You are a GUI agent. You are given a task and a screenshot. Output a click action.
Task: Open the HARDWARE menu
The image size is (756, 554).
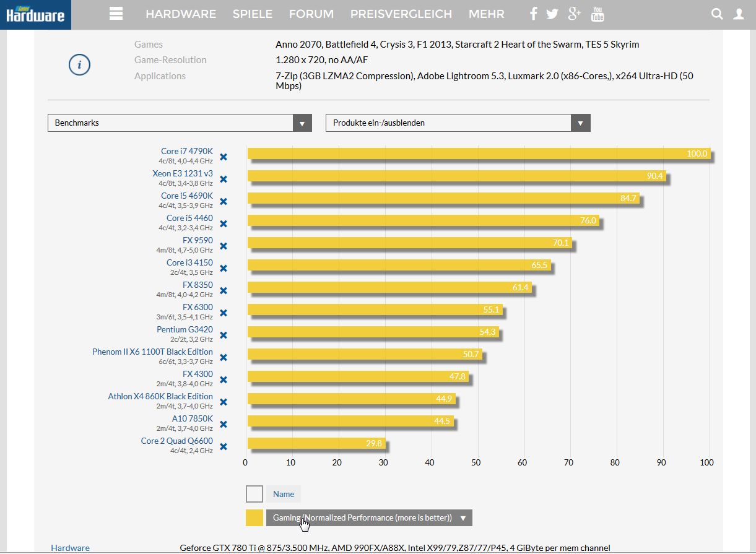click(x=181, y=14)
